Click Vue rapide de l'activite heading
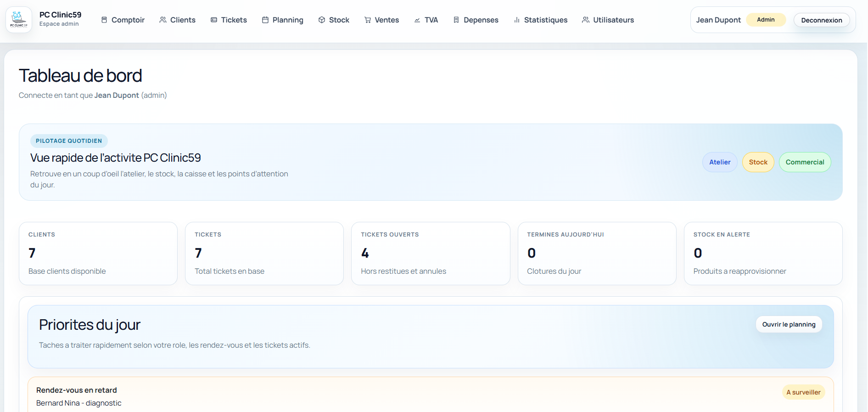Image resolution: width=868 pixels, height=412 pixels. [116, 158]
